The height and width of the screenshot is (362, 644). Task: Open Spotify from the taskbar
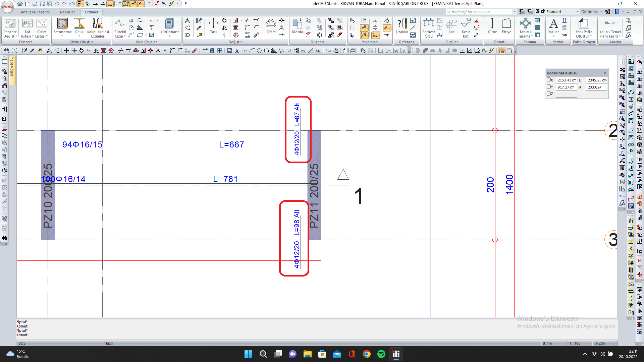click(x=381, y=354)
